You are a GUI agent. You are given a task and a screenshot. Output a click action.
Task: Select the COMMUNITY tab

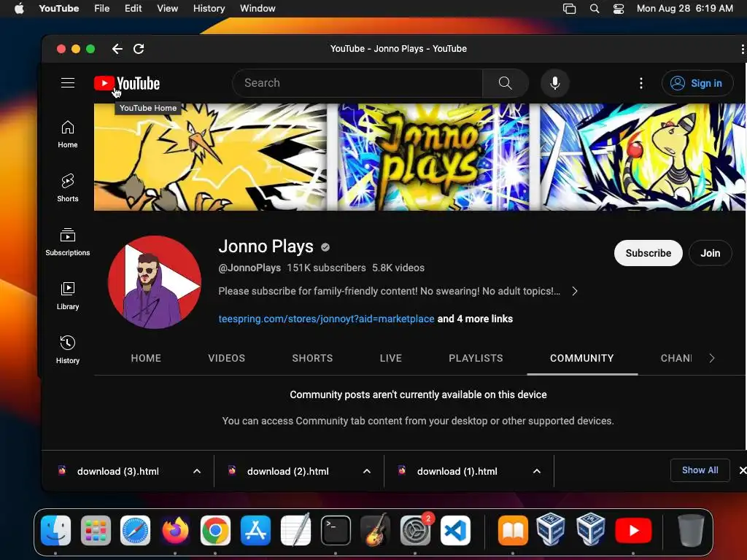[581, 358]
